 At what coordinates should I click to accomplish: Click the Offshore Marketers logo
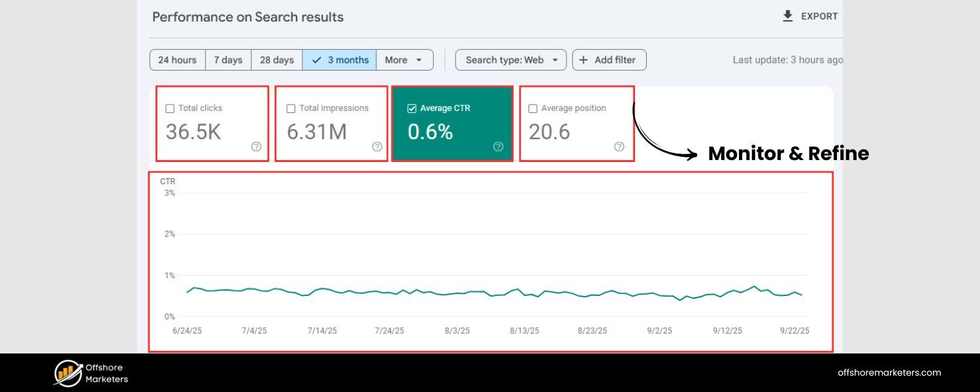coord(68,373)
